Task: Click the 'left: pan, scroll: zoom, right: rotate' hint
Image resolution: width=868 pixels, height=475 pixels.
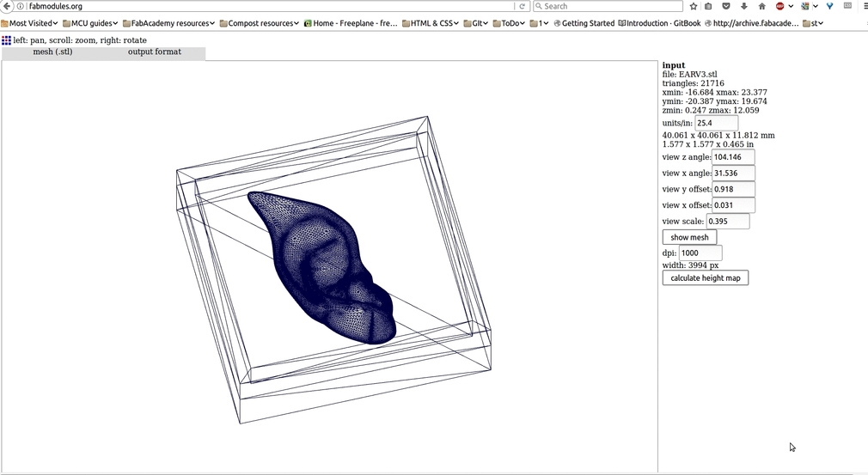Action: pyautogui.click(x=80, y=40)
